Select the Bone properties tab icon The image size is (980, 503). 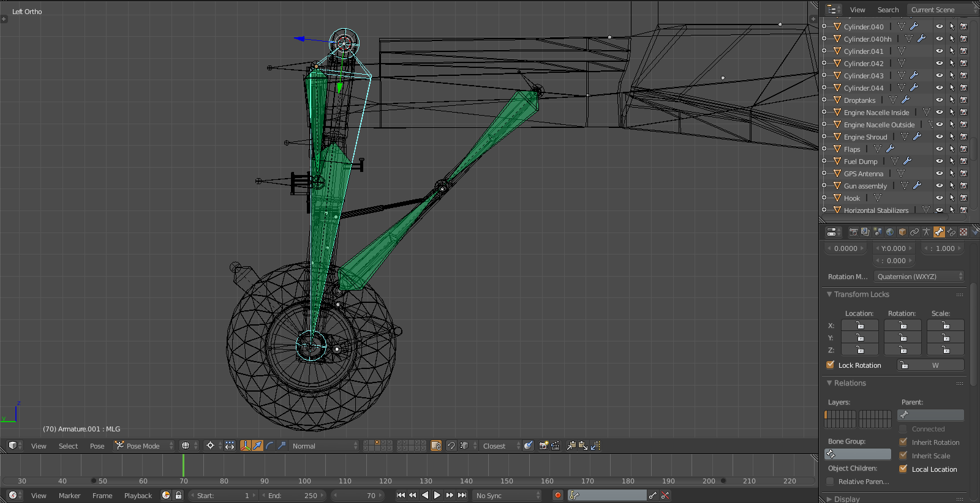939,232
